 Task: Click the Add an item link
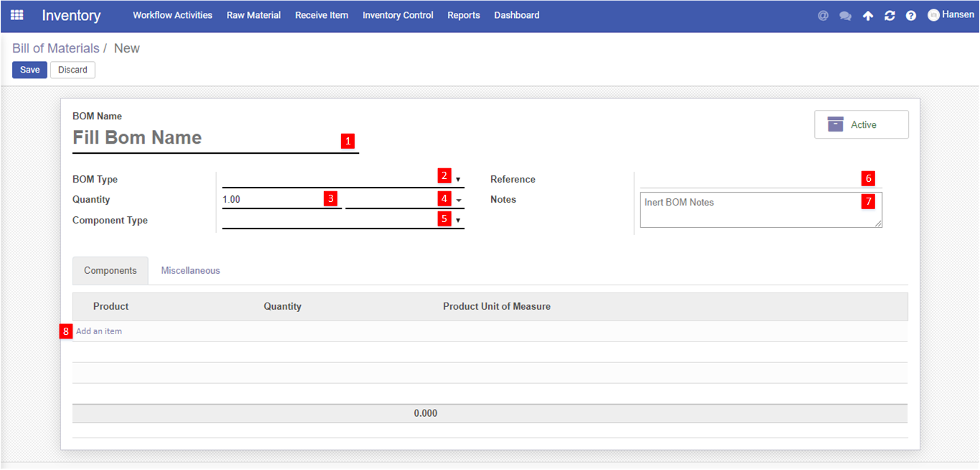tap(99, 331)
